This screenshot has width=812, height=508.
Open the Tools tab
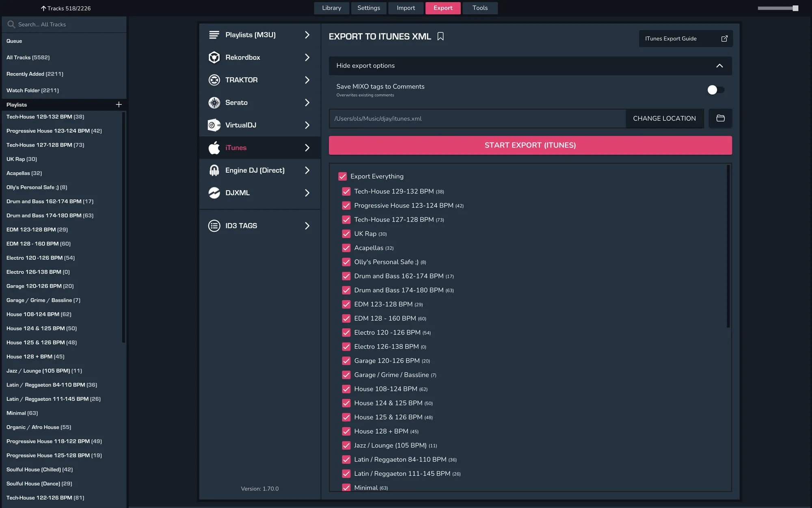click(480, 8)
